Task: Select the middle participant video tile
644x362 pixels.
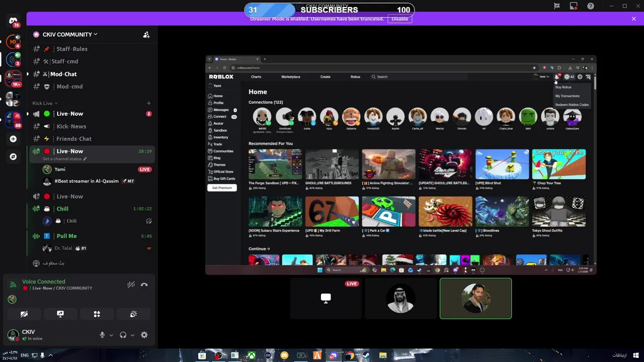Action: 401,299
